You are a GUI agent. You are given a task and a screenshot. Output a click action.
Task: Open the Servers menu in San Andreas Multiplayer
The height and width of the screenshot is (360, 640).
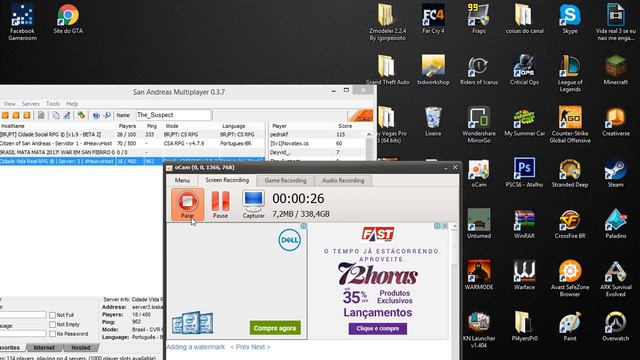[31, 104]
